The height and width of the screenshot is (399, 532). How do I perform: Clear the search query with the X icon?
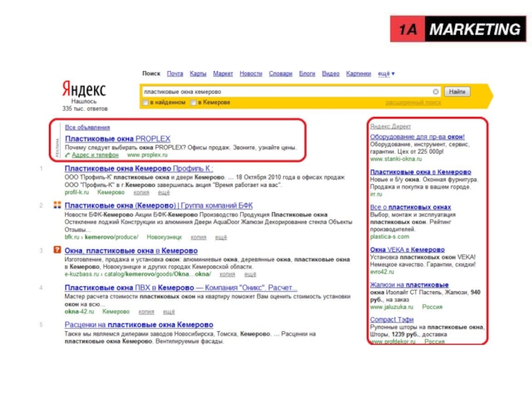point(436,92)
